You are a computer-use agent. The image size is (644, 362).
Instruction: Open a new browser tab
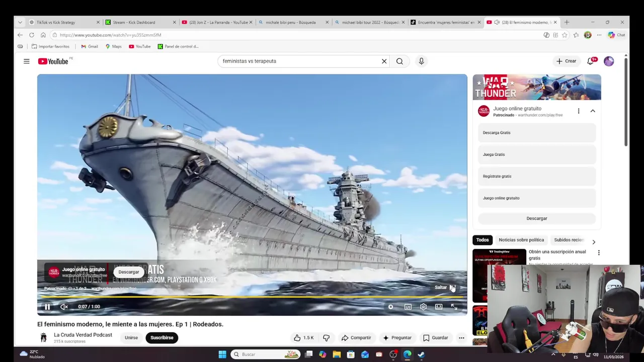[567, 22]
